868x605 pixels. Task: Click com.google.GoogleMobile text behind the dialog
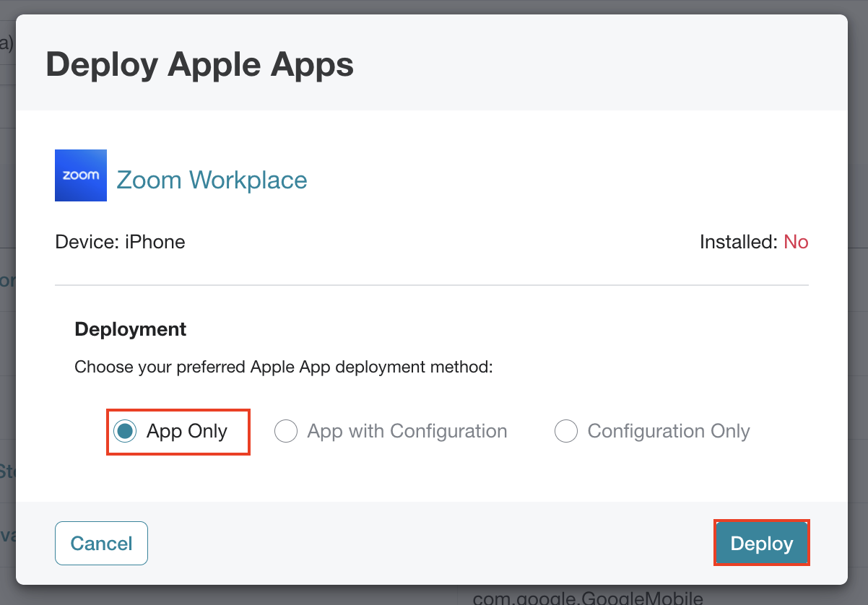point(588,597)
